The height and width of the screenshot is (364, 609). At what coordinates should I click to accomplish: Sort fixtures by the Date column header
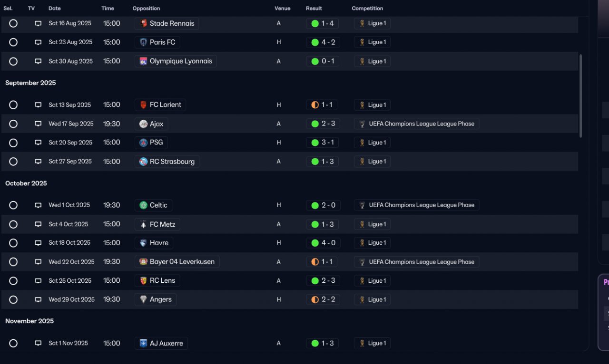(x=55, y=9)
